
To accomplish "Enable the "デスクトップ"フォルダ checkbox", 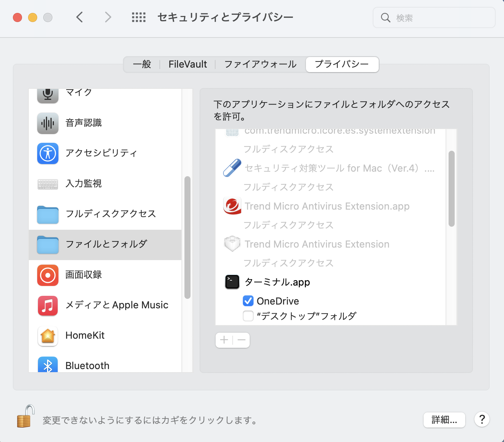I will pos(248,316).
